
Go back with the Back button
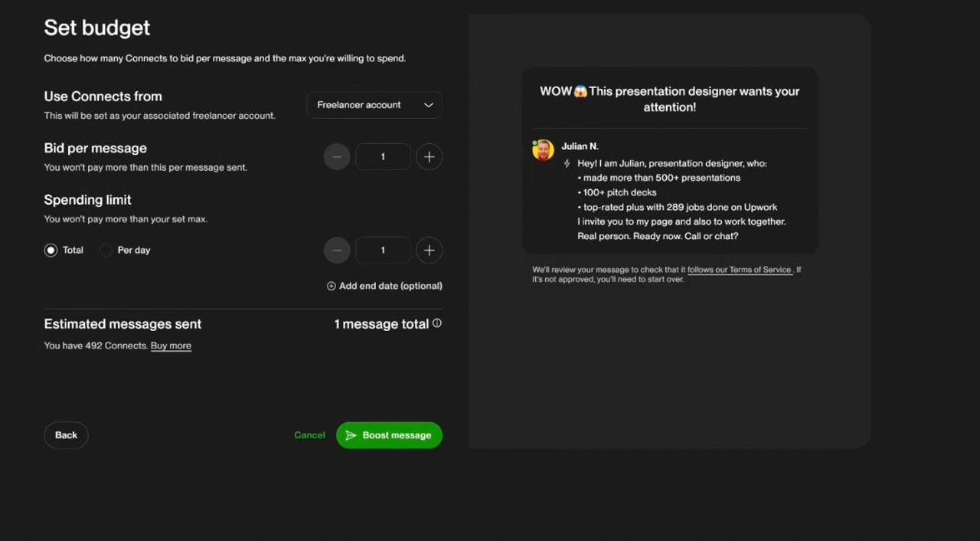[66, 435]
